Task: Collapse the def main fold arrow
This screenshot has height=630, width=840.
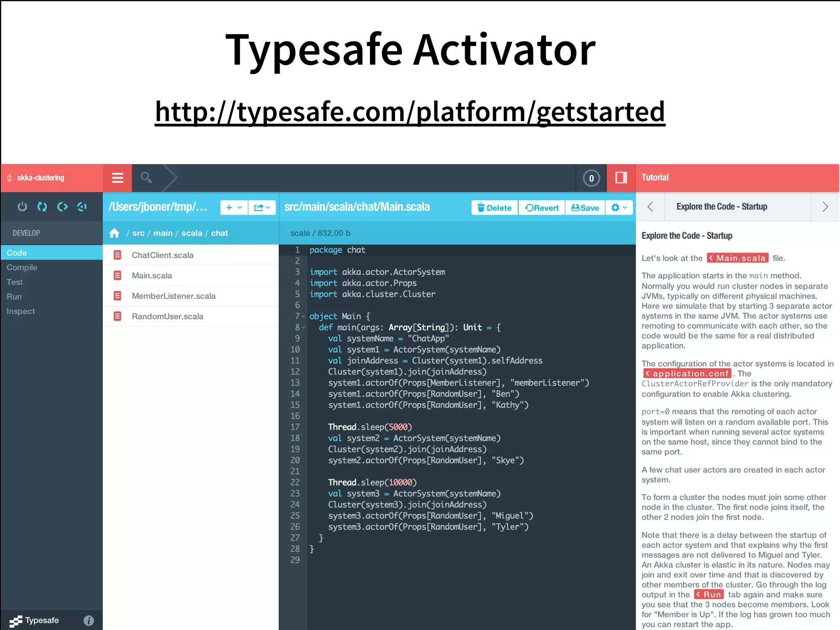Action: [x=304, y=328]
